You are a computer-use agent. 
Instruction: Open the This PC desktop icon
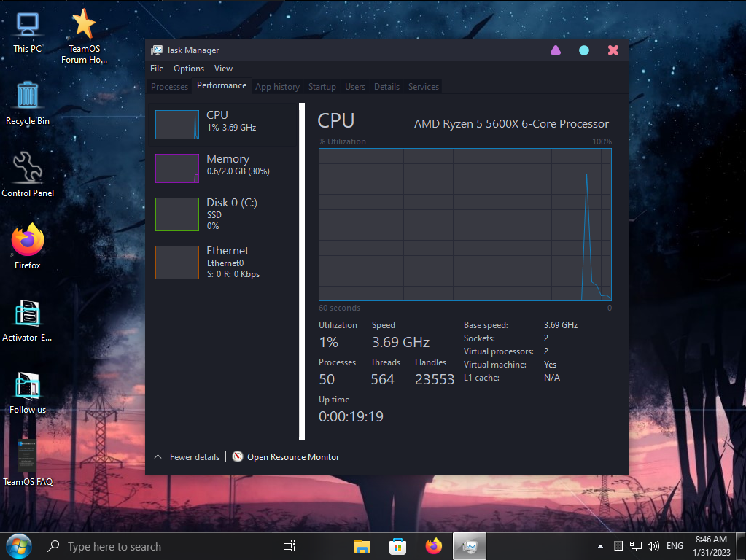pyautogui.click(x=27, y=32)
